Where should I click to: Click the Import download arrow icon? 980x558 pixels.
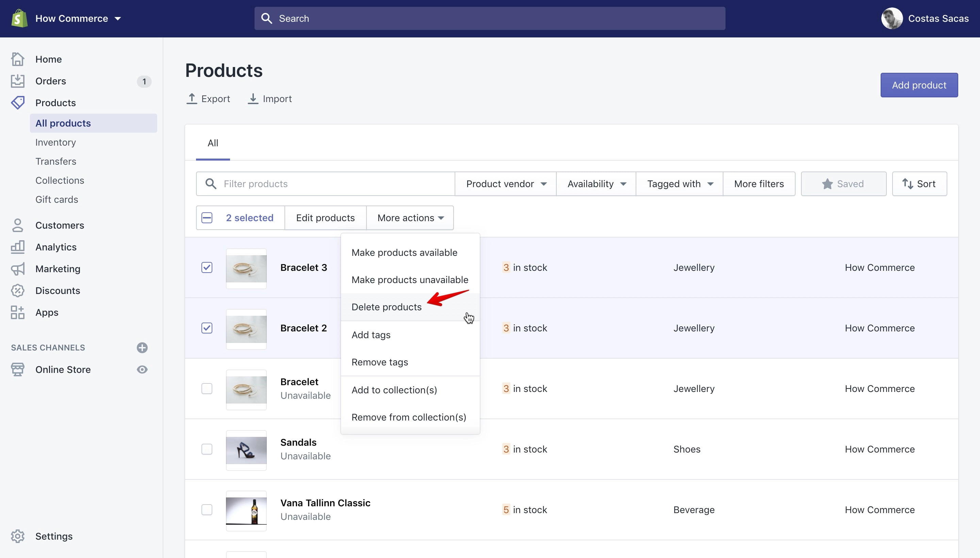point(253,98)
